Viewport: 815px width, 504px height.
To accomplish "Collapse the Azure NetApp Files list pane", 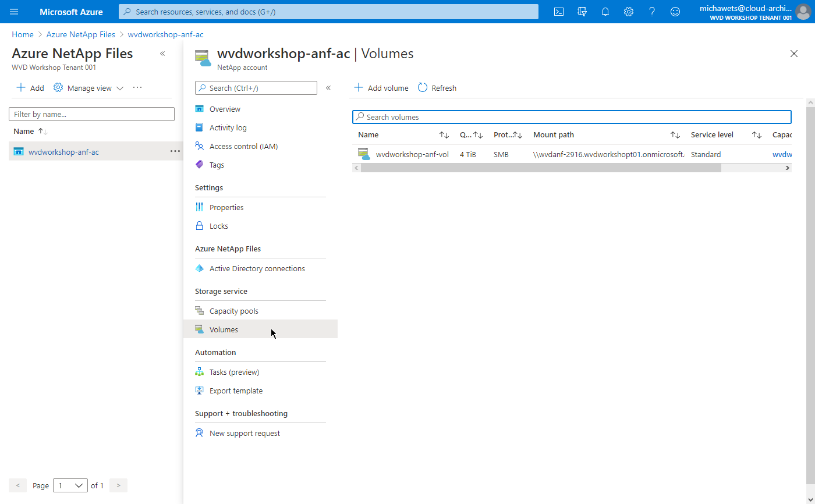I will coord(162,54).
